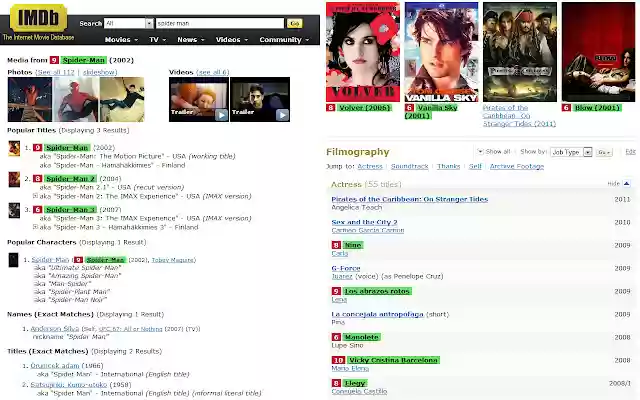Open the Spider-Man character link
The width and height of the screenshot is (640, 400).
[50, 260]
